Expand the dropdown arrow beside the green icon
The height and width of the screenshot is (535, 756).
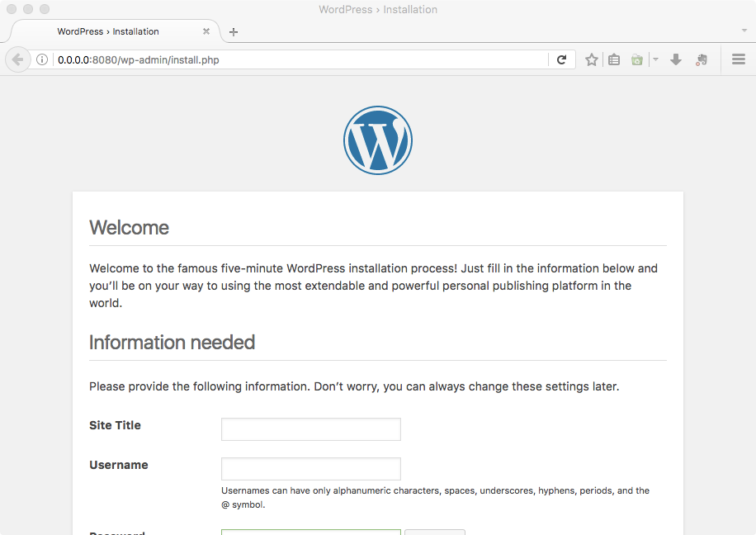click(x=655, y=59)
